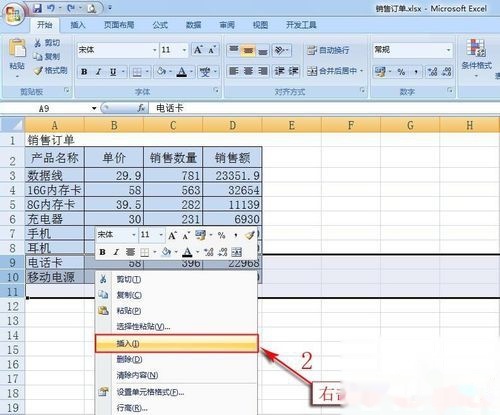500x415 pixels.
Task: Save the workbook via quick access toolbar
Action: click(x=37, y=8)
